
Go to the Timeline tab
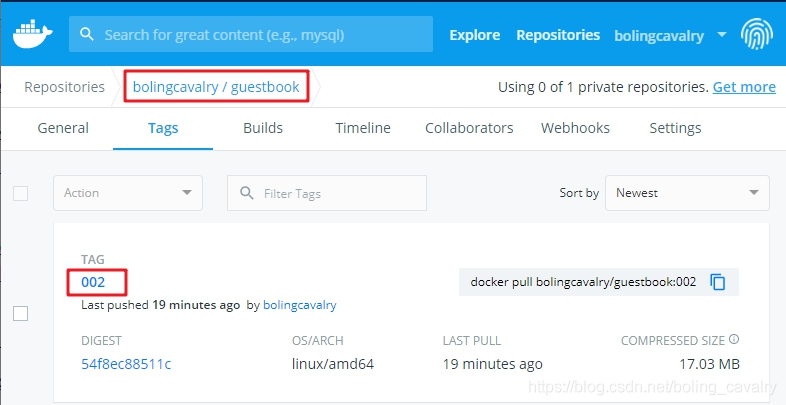pyautogui.click(x=363, y=128)
